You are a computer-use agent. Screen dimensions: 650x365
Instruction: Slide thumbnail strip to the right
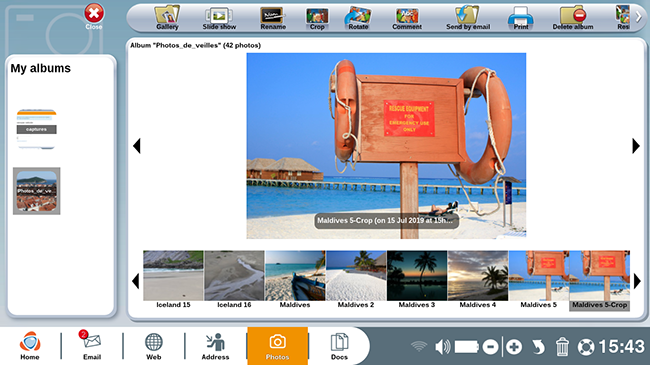click(x=637, y=281)
